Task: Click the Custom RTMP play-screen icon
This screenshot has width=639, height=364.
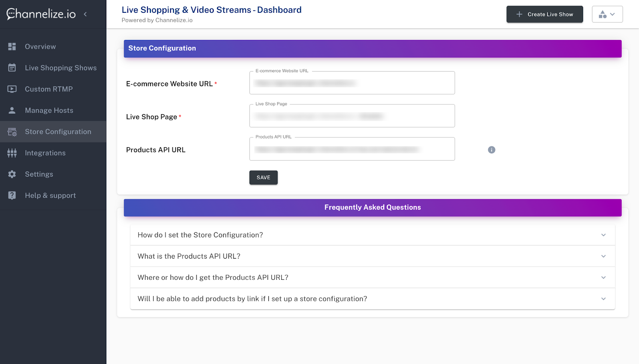Action: [12, 89]
